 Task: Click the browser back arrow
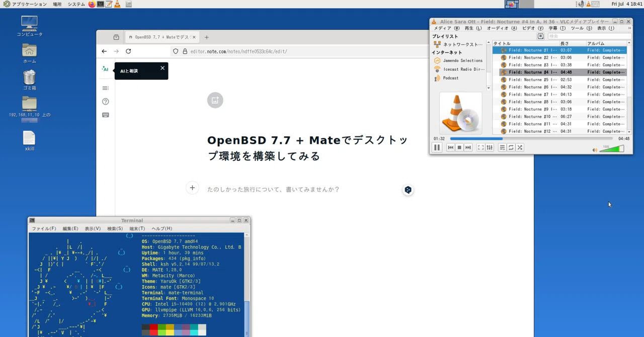point(104,51)
